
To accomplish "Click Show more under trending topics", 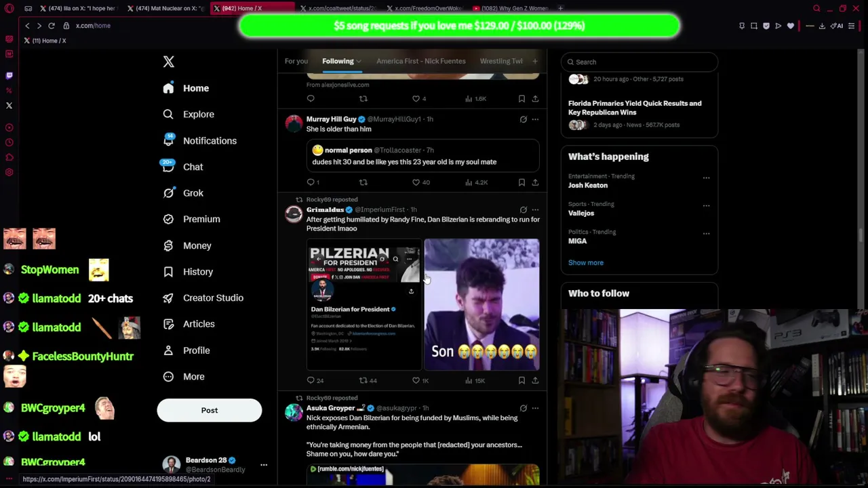I will [586, 263].
